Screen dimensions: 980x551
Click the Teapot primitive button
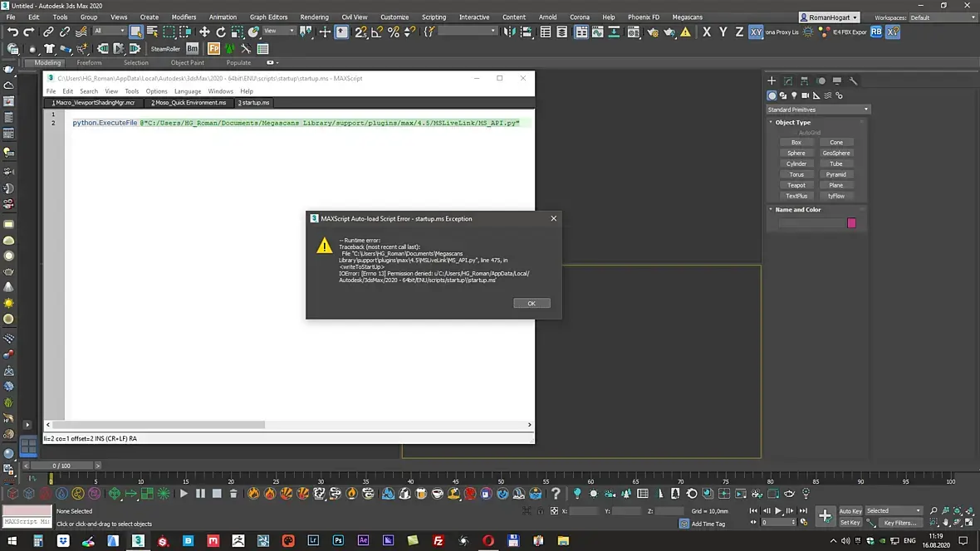click(x=796, y=185)
